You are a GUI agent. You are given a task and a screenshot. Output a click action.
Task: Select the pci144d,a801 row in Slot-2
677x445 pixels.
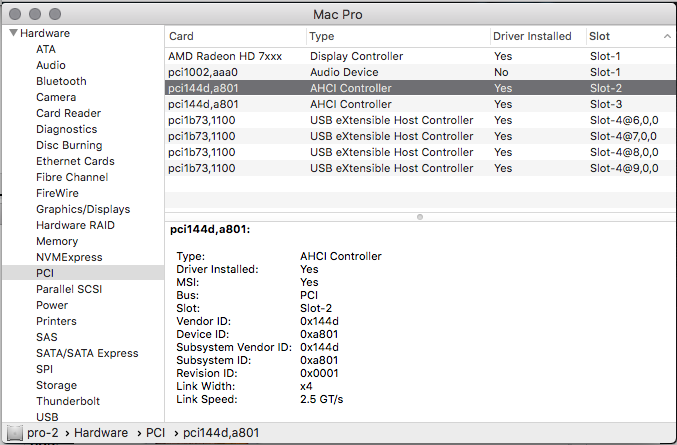[x=421, y=88]
